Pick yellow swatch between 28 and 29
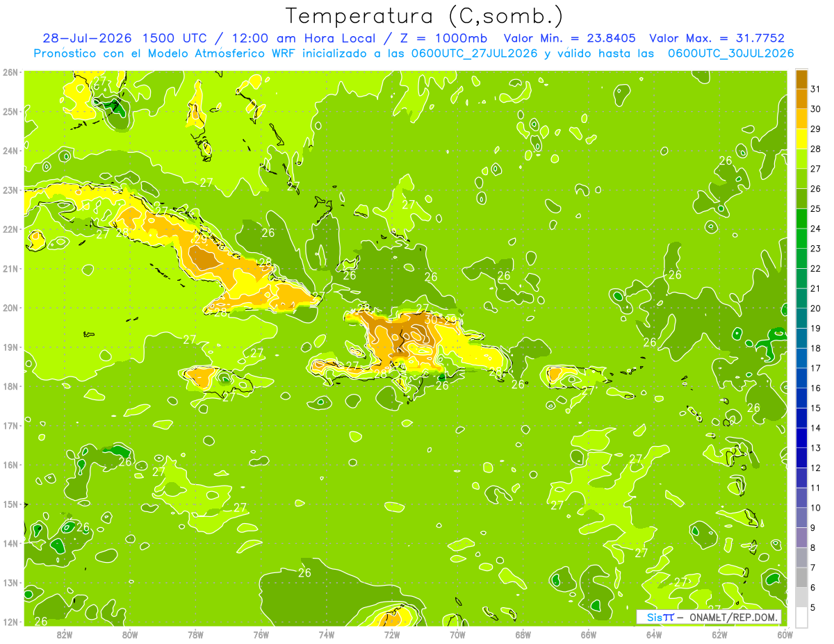The width and height of the screenshot is (834, 644). coord(801,139)
